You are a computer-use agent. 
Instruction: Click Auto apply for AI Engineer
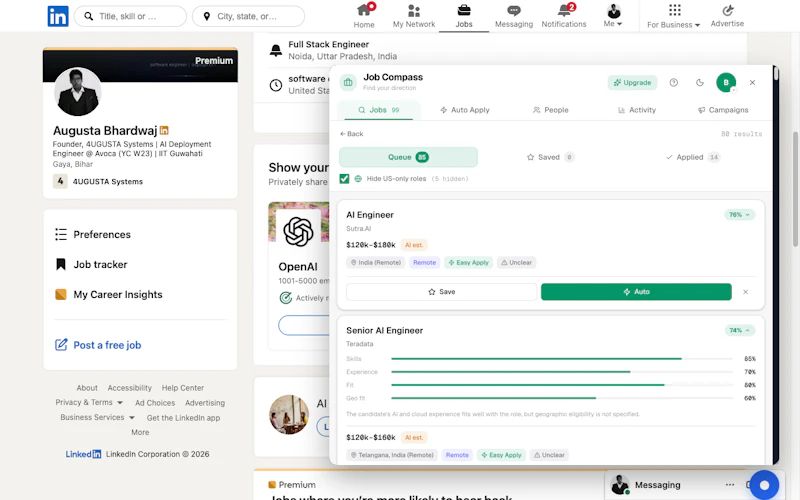636,292
